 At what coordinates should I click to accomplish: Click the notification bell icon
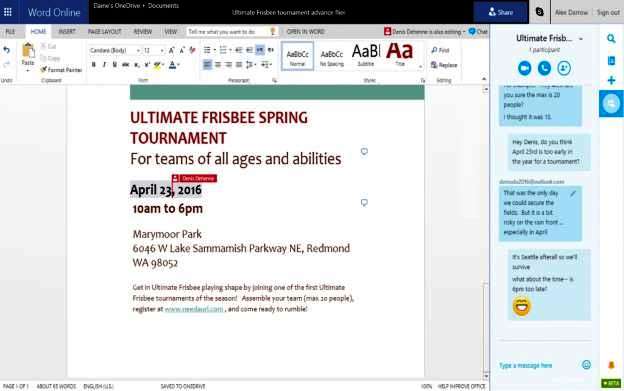(611, 365)
